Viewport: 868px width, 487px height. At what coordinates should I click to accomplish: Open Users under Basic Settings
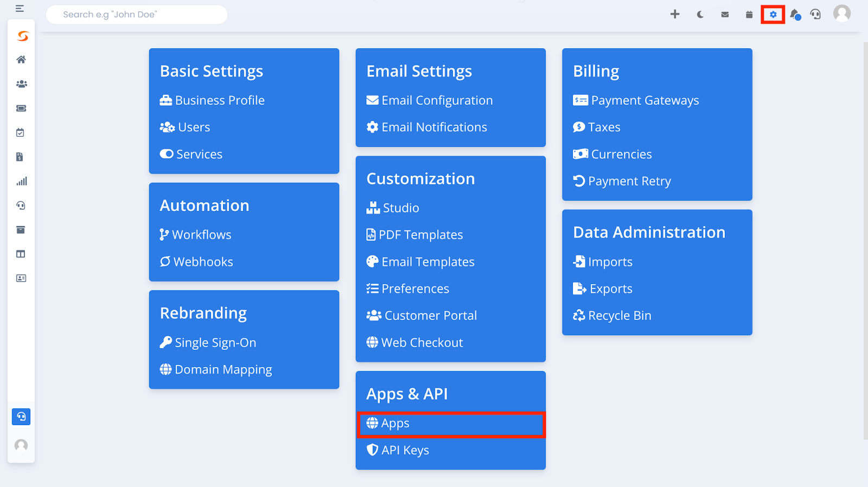point(185,127)
